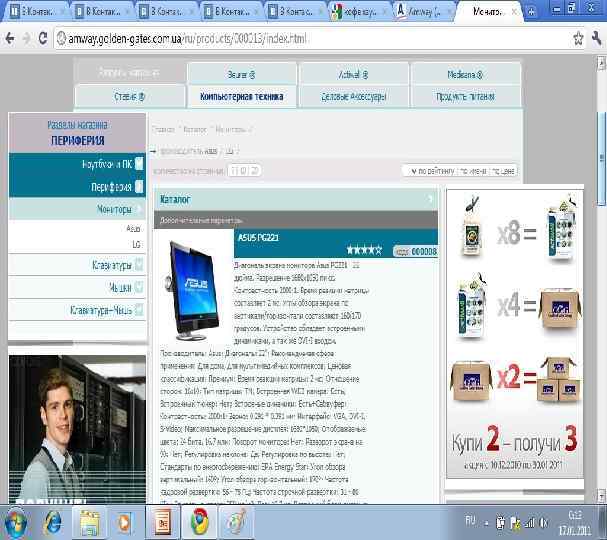Screen dimensions: 607x540
Task: Collapse icon beside Периферия item
Action: [139, 187]
